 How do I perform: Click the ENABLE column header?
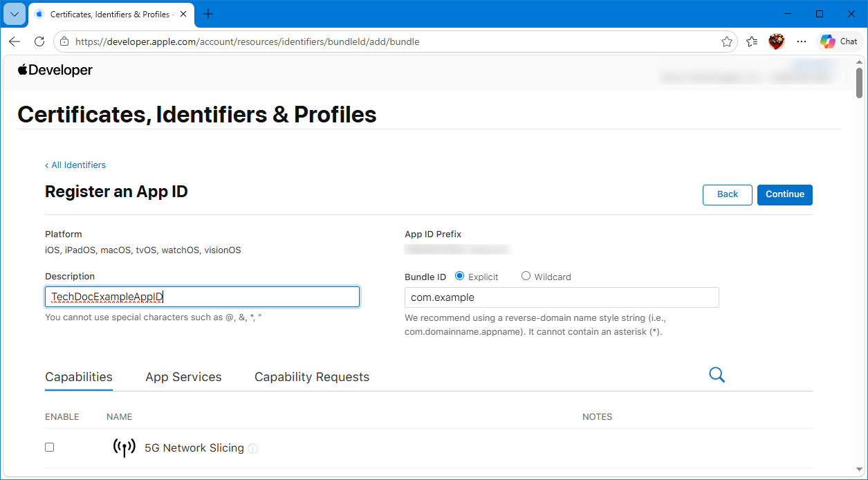(x=62, y=416)
